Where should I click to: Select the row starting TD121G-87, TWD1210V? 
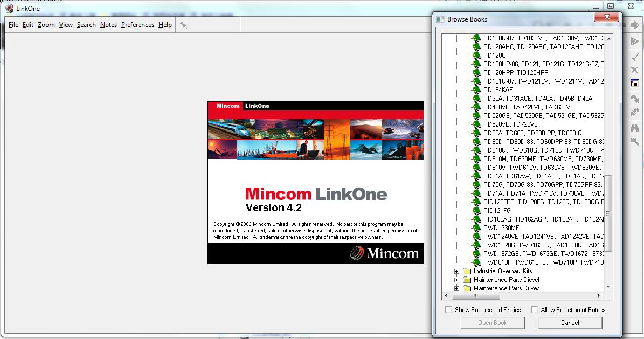[x=543, y=81]
